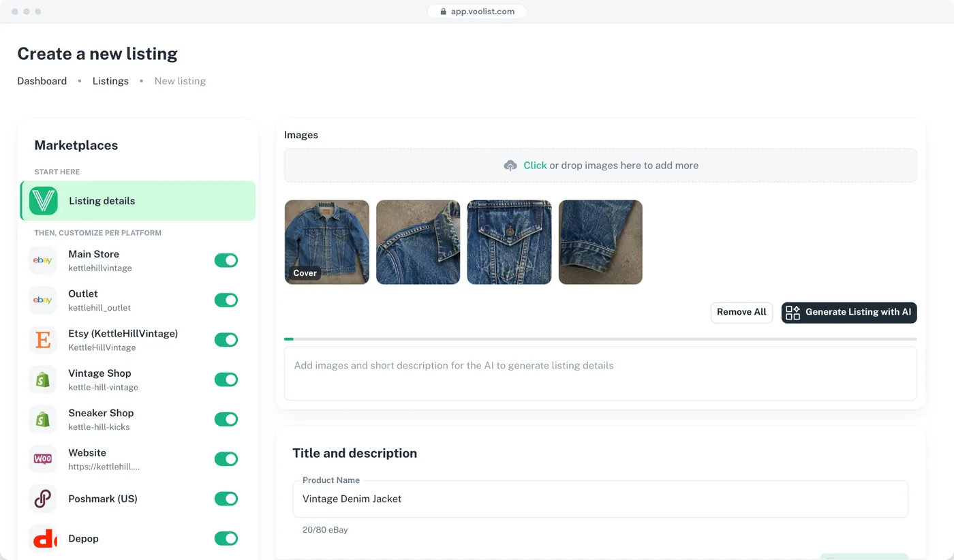Click the lock icon in the address bar
The width and height of the screenshot is (954, 560).
443,12
